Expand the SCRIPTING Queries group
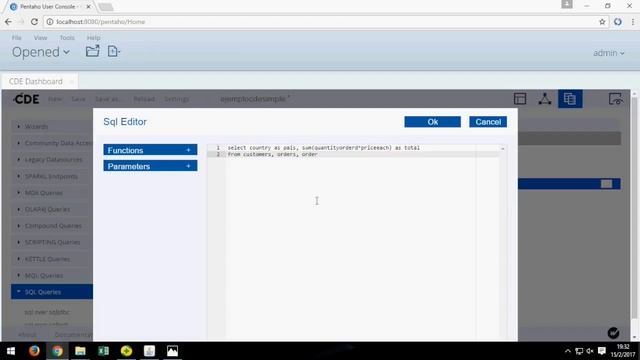Screen dimensions: 640x360 point(52,242)
